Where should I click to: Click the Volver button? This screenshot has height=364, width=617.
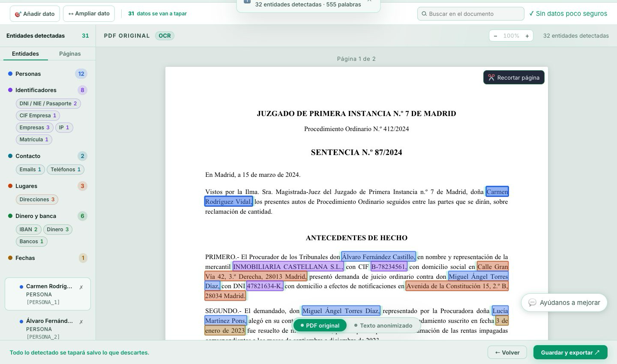pyautogui.click(x=507, y=352)
